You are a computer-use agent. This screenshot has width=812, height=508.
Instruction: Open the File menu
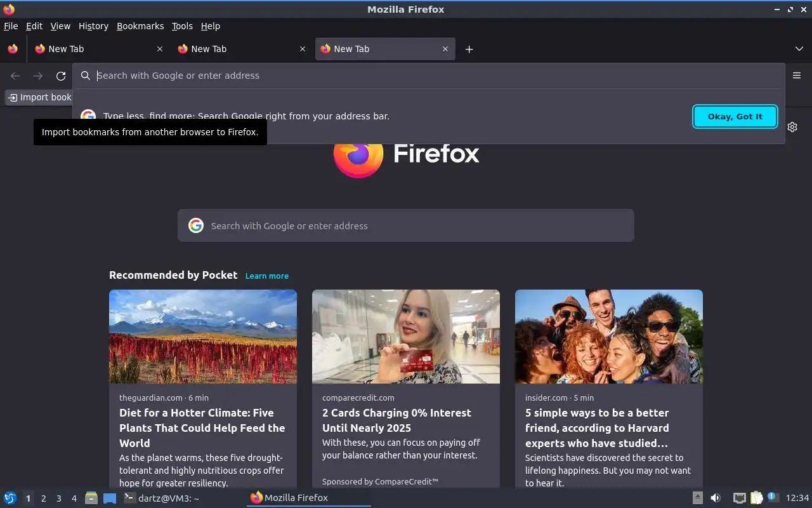(11, 26)
